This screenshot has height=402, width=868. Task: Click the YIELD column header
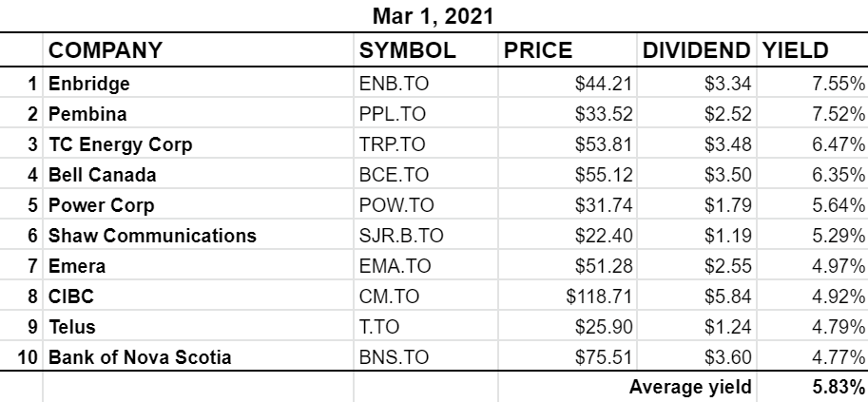coord(813,49)
